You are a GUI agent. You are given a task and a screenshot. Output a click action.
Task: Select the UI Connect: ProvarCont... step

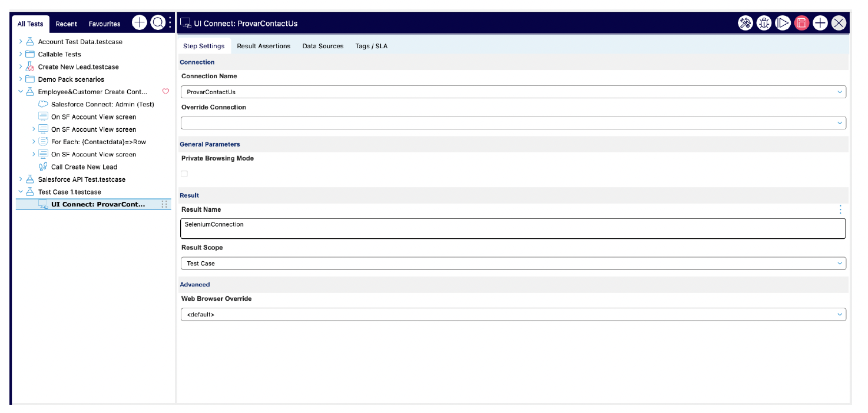point(98,204)
